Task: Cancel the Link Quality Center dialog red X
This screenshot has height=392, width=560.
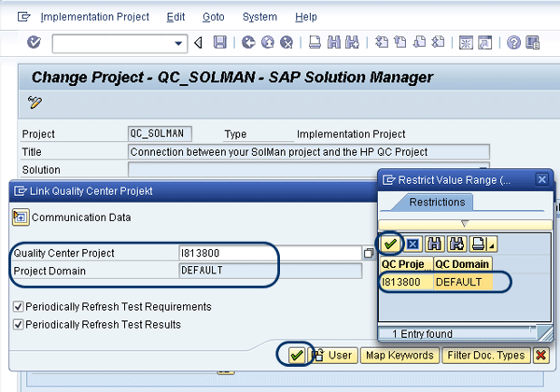Action: (x=541, y=356)
